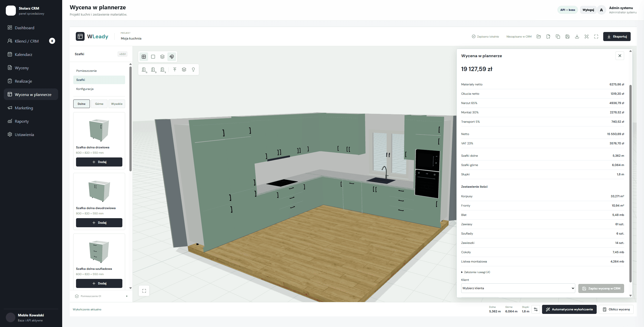Open Ustawienia settings page

pyautogui.click(x=31, y=135)
